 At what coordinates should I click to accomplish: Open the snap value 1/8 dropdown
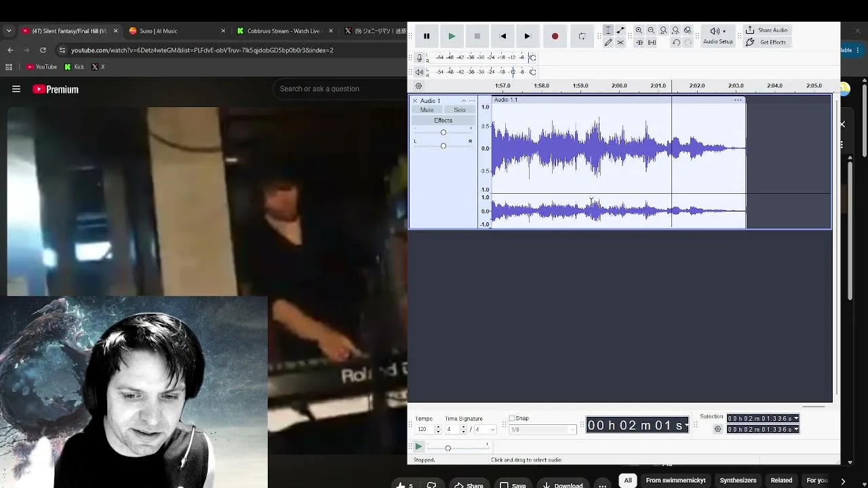[542, 430]
